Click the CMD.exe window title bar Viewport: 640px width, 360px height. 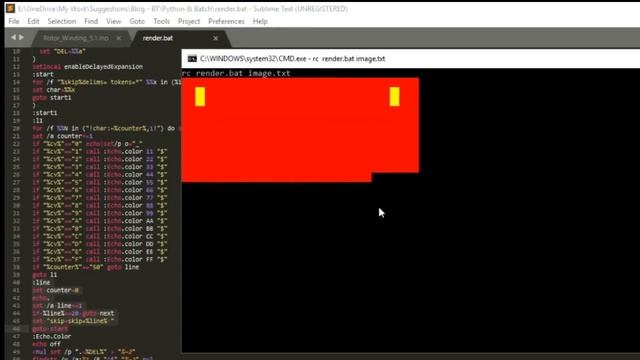(411, 59)
